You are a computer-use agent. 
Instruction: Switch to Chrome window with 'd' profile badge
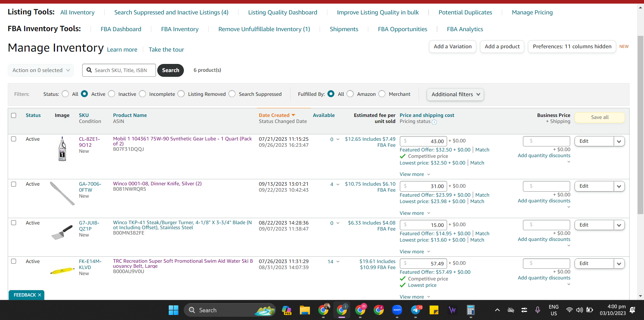(x=379, y=310)
